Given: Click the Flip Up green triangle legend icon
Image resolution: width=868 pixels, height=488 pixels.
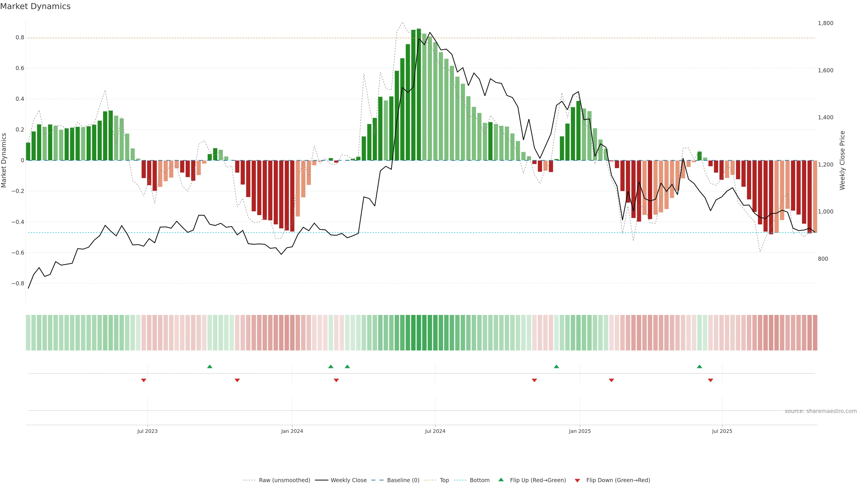Looking at the screenshot, I should pyautogui.click(x=501, y=480).
